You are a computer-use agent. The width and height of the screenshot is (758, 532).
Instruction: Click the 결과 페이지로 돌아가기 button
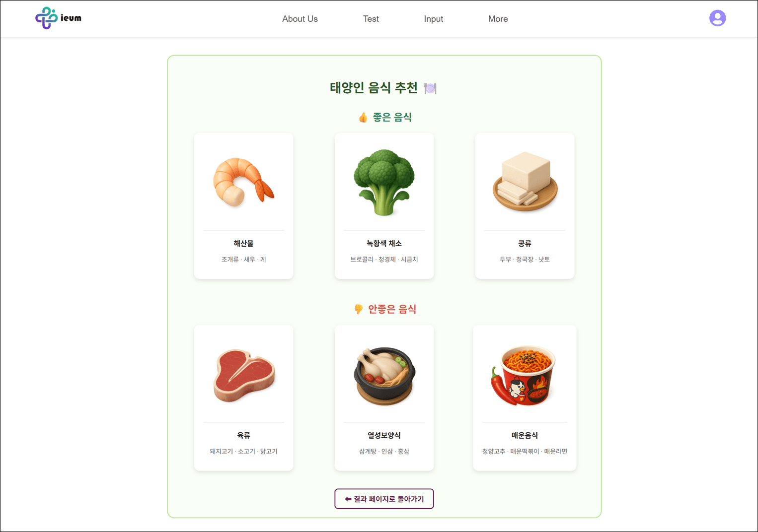click(384, 499)
